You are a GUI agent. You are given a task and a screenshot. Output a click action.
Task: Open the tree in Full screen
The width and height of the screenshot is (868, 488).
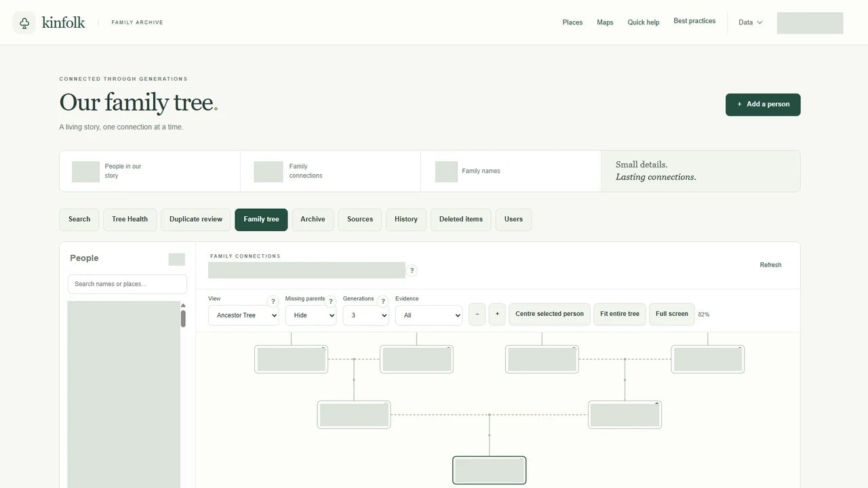point(672,314)
